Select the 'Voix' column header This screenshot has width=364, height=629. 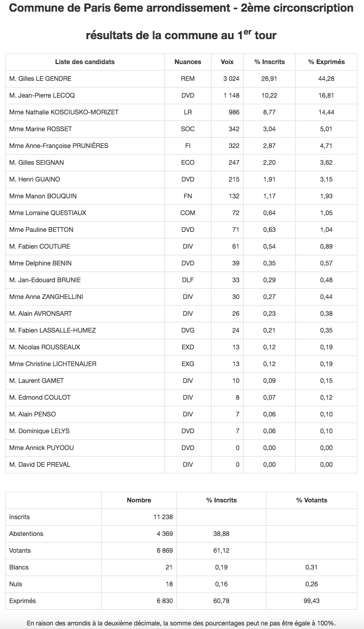(x=227, y=62)
